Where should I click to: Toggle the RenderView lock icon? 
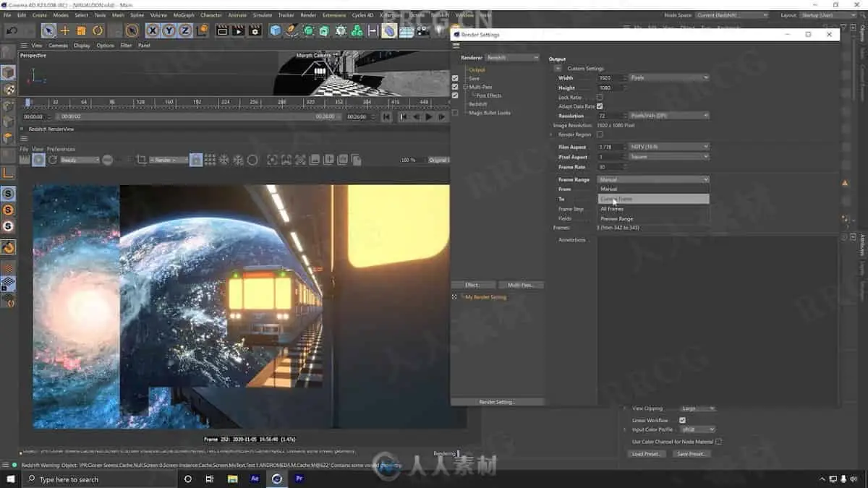coord(196,160)
